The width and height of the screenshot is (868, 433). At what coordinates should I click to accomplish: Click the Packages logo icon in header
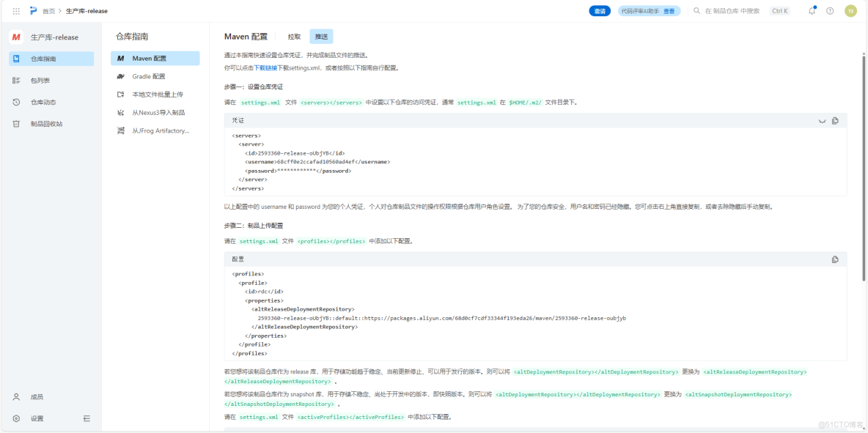pyautogui.click(x=32, y=10)
